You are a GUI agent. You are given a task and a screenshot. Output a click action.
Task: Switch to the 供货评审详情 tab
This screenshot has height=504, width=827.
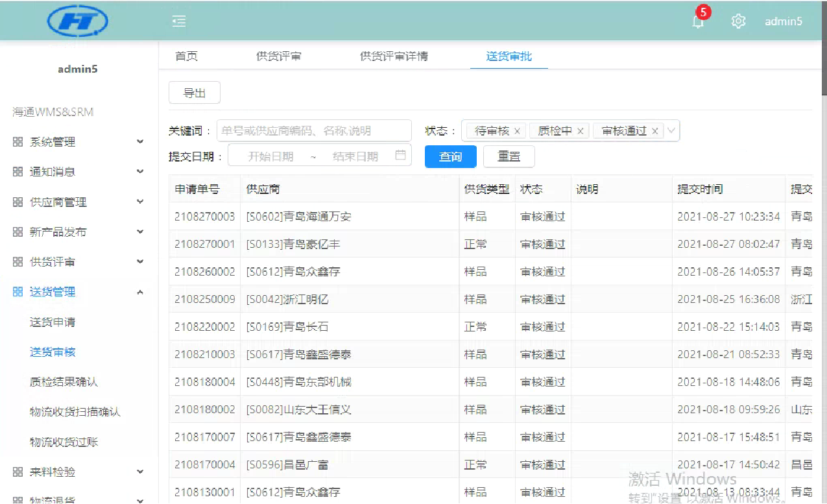point(394,56)
